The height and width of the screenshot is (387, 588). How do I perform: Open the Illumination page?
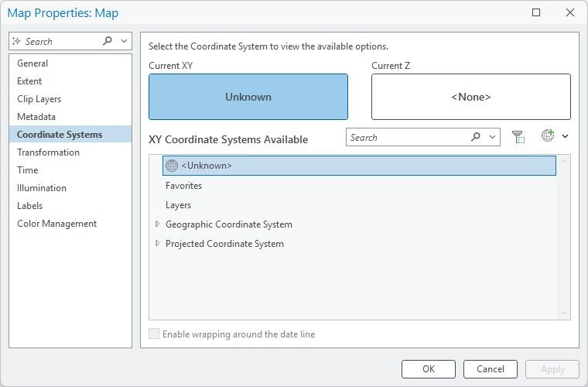click(x=42, y=188)
